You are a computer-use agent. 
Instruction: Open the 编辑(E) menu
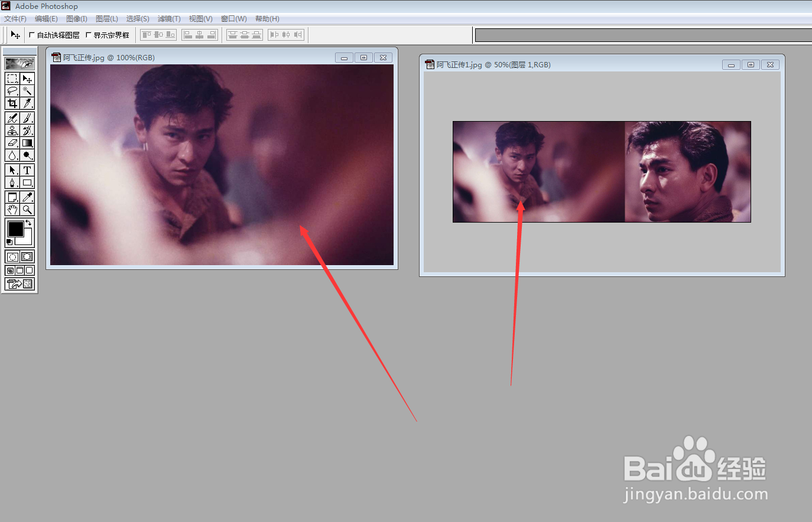(46, 19)
